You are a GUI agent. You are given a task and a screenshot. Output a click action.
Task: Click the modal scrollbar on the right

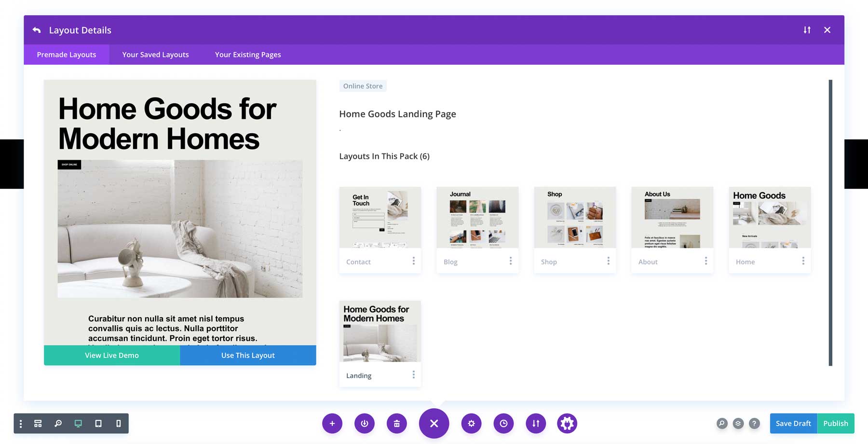point(830,222)
